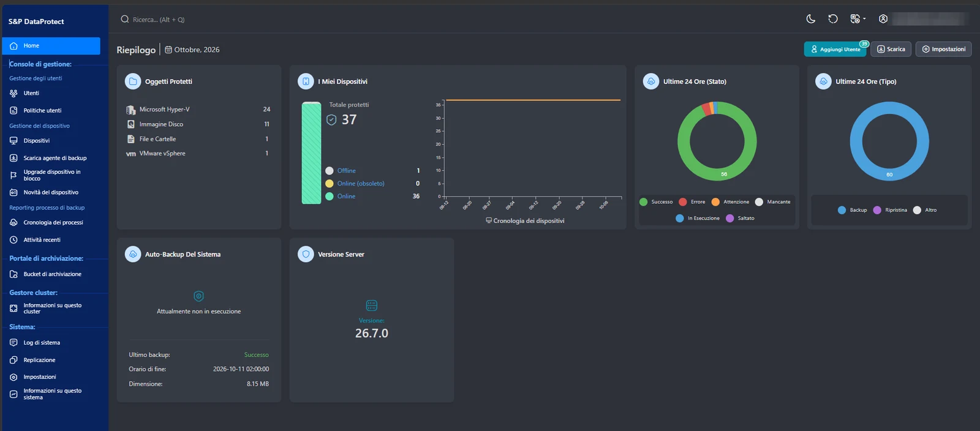This screenshot has width=980, height=431.
Task: Click the Informazioni su questo cluster icon
Action: [13, 309]
